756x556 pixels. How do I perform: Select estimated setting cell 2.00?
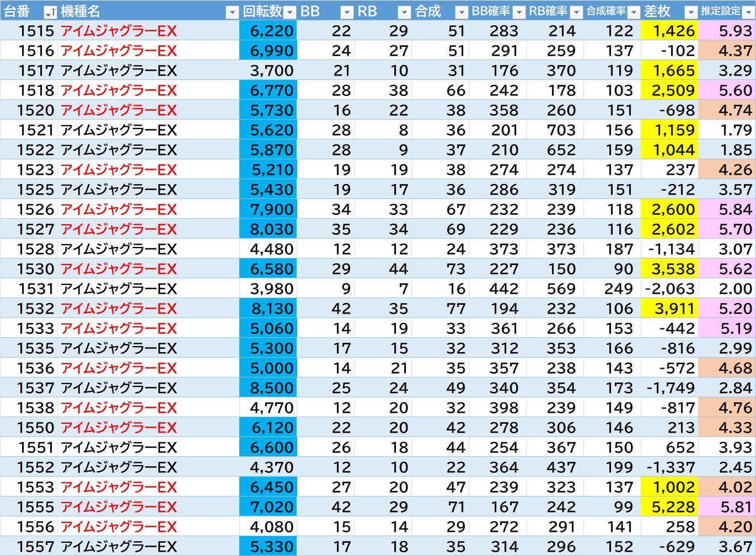727,289
